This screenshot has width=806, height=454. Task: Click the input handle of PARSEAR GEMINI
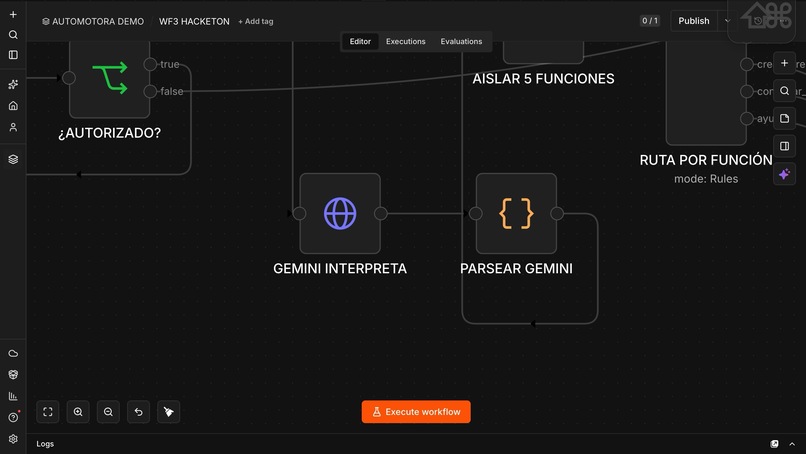pyautogui.click(x=476, y=213)
